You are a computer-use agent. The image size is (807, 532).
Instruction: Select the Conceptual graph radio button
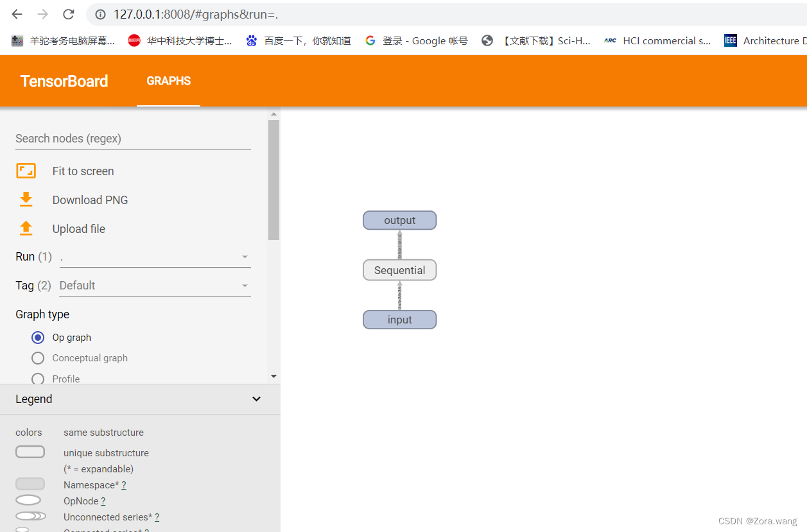tap(38, 358)
